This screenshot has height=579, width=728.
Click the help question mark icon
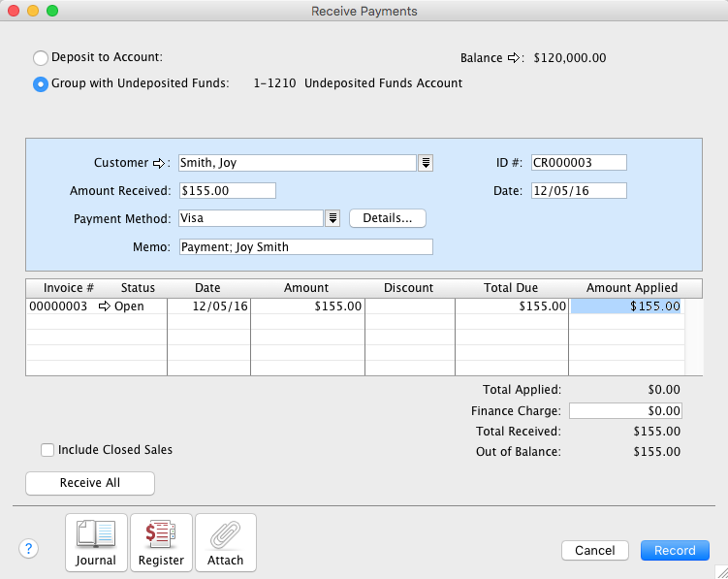(x=28, y=549)
